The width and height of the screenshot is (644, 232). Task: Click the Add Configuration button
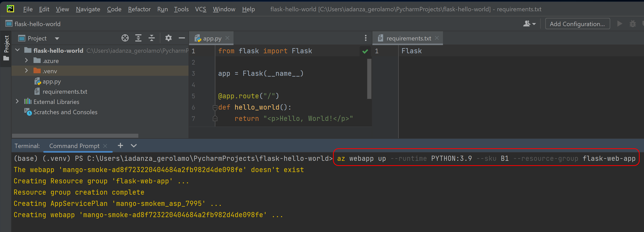pos(577,24)
